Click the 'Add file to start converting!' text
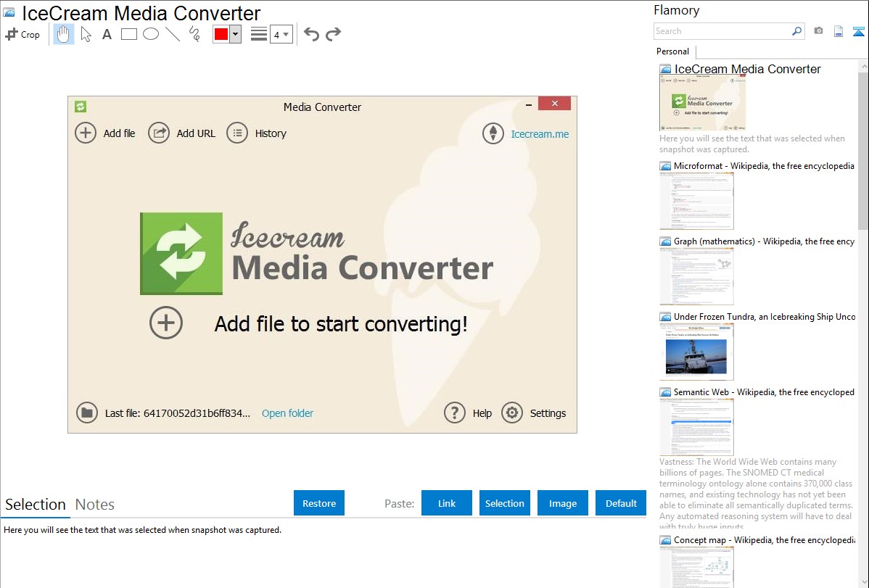 click(341, 323)
